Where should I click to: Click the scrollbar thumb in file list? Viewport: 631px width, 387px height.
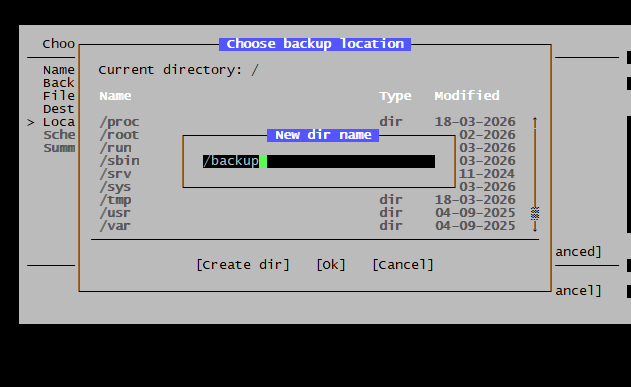[535, 213]
